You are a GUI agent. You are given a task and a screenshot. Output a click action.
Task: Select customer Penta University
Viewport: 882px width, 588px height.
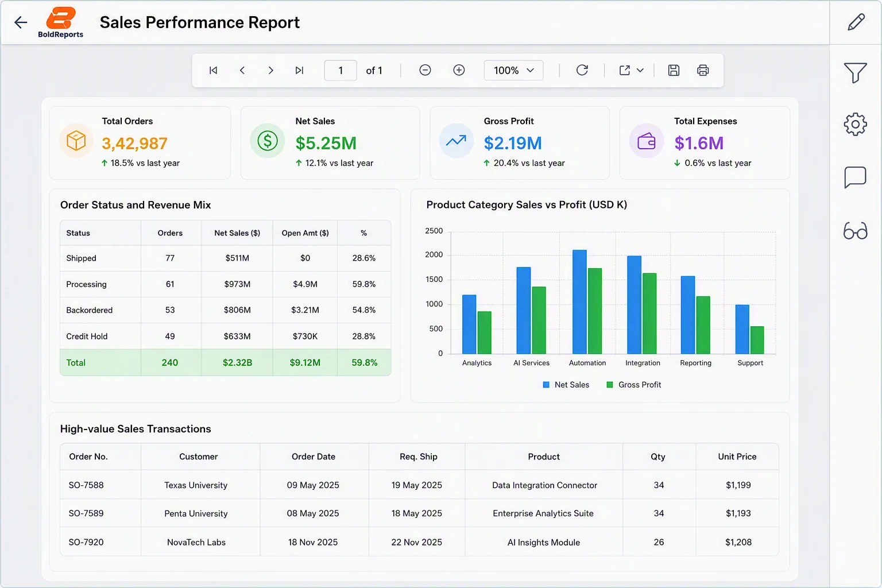pos(196,513)
